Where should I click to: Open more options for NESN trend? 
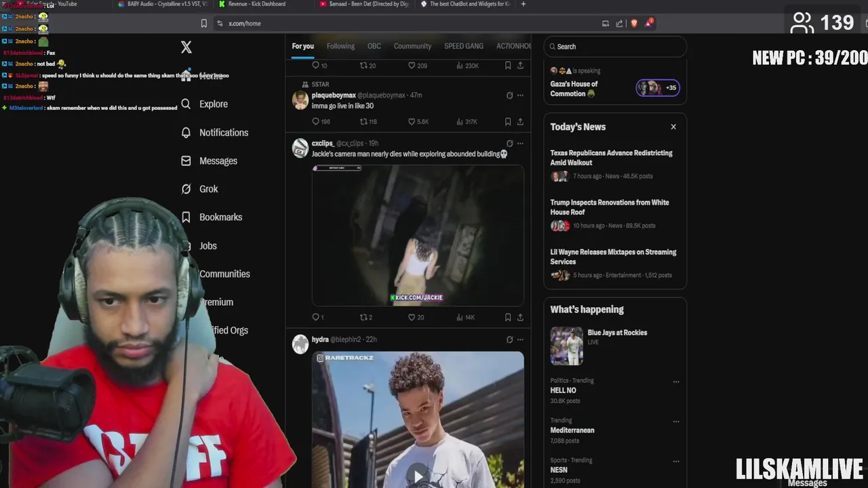[x=675, y=462]
